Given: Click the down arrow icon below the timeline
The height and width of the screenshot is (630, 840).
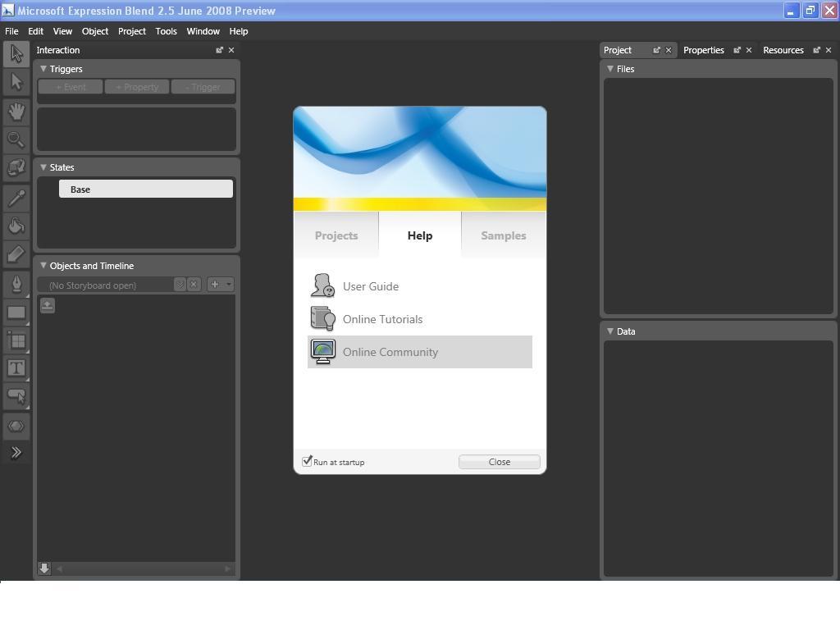Looking at the screenshot, I should [44, 568].
